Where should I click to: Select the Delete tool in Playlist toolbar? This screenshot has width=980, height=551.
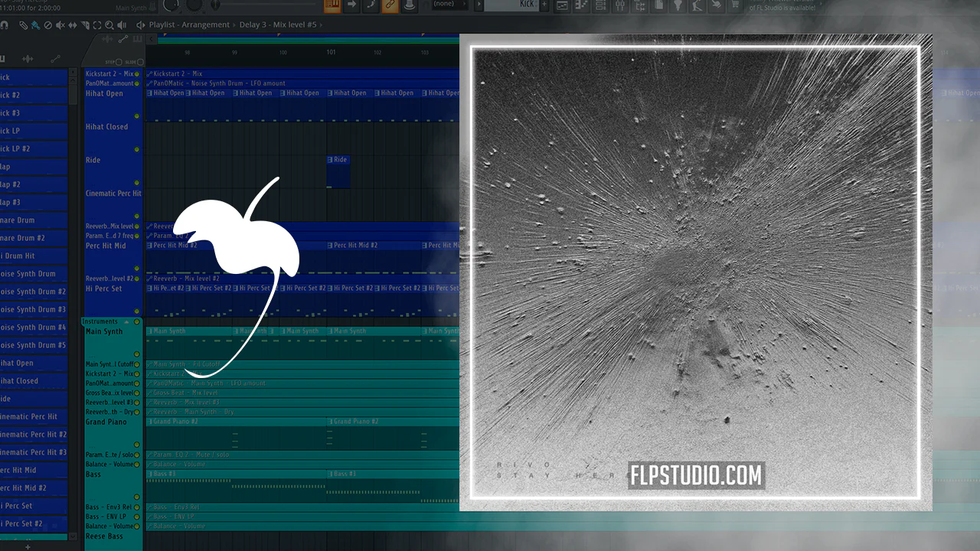click(47, 24)
